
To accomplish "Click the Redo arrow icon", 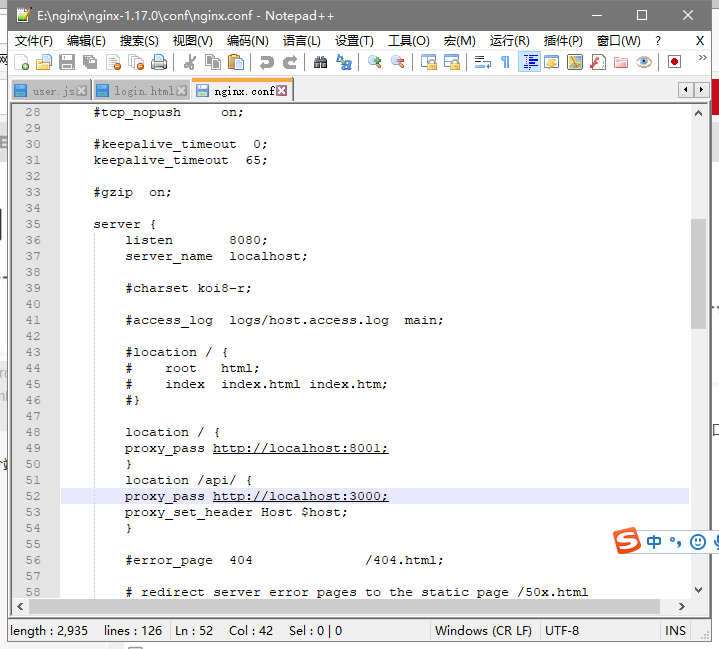I will [x=289, y=62].
